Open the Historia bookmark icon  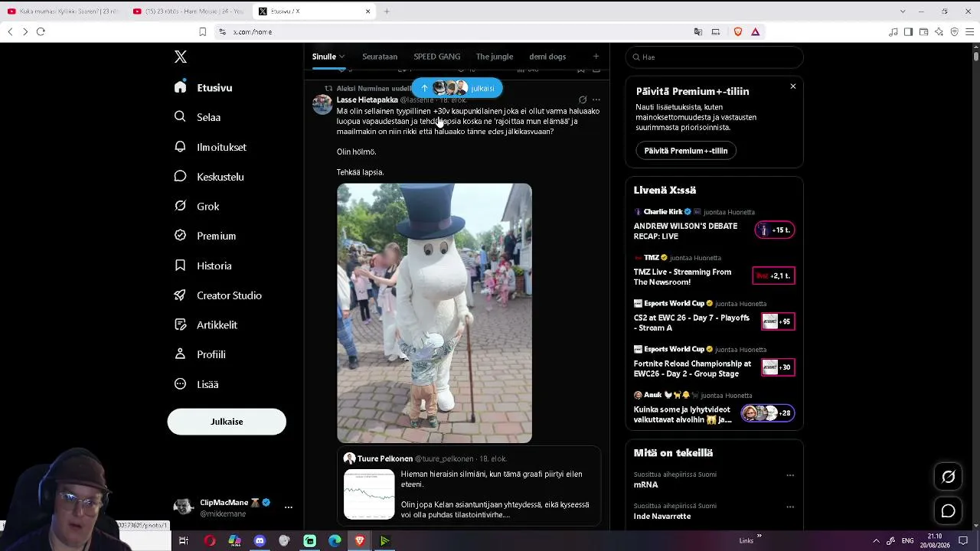[180, 266]
